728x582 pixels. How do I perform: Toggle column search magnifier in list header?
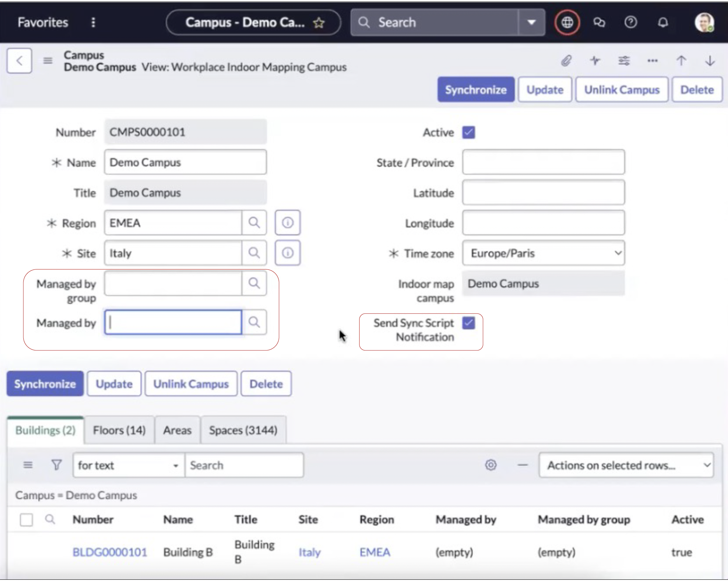[x=50, y=519]
